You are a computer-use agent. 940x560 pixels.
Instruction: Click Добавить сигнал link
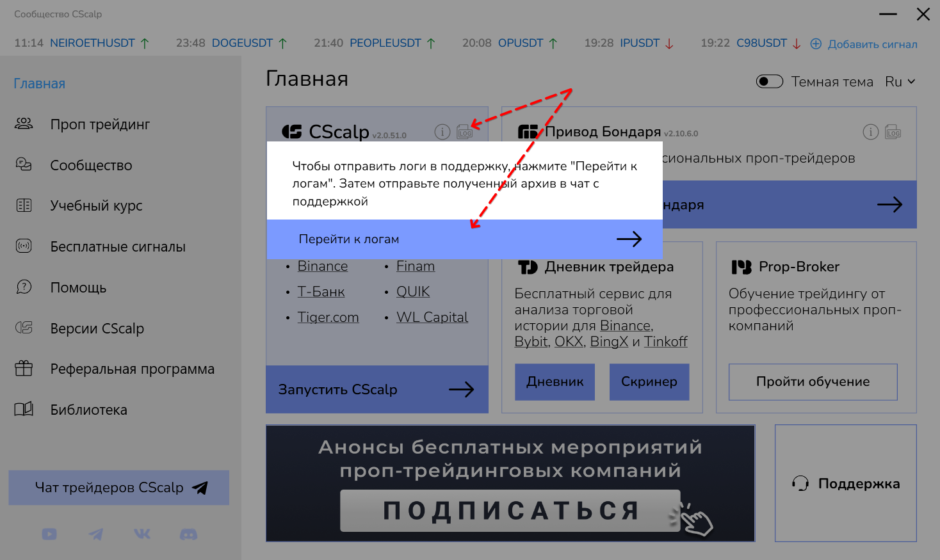[x=872, y=44]
